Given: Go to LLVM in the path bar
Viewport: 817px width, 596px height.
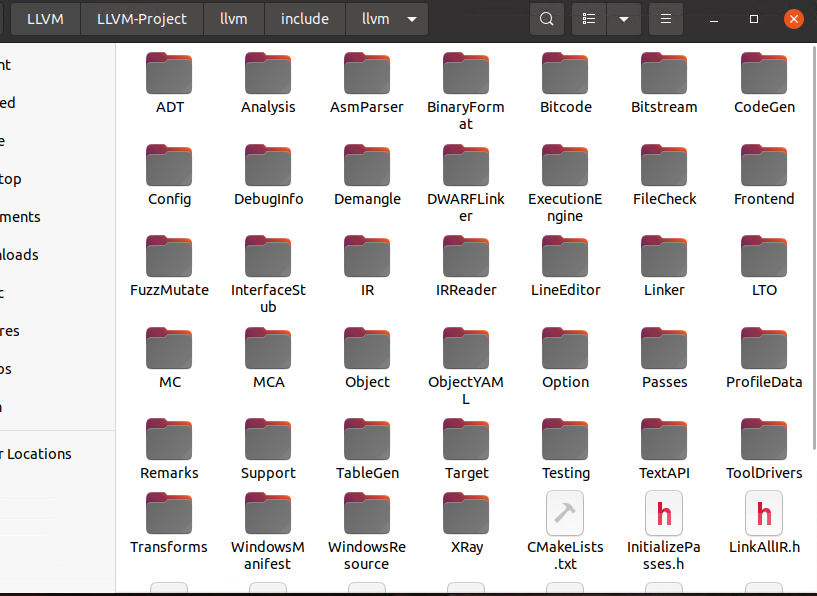Looking at the screenshot, I should [45, 19].
